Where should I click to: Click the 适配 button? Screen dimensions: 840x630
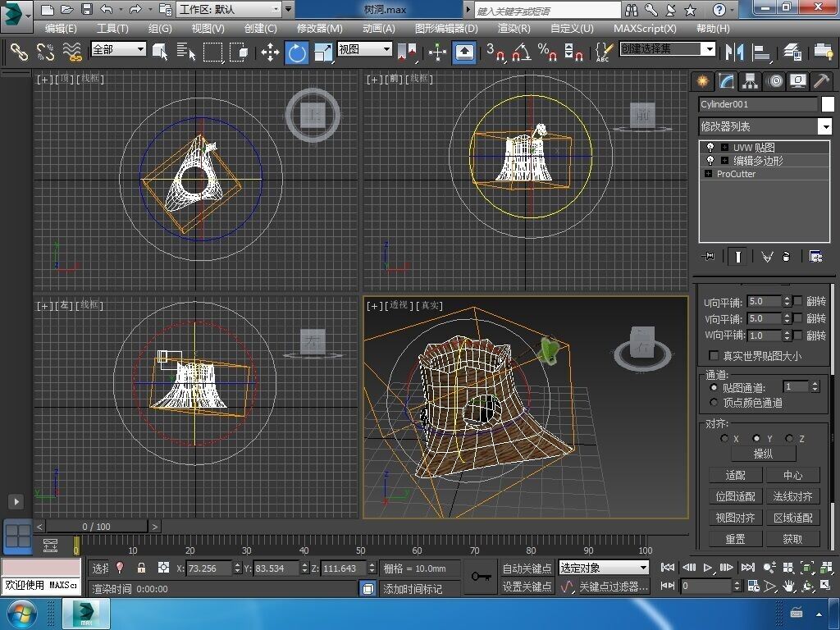tap(735, 475)
